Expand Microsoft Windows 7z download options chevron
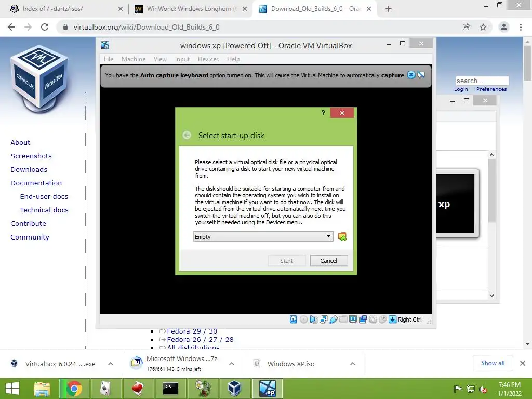This screenshot has width=532, height=399. [232, 364]
